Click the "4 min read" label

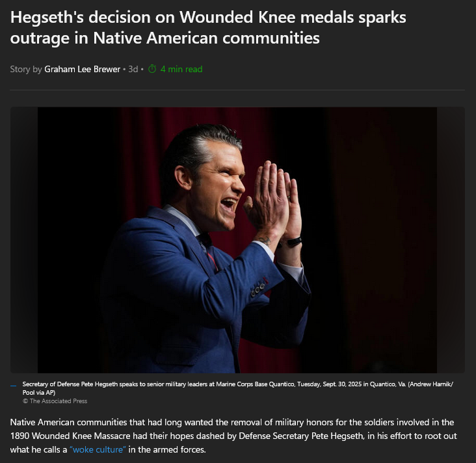coord(181,69)
